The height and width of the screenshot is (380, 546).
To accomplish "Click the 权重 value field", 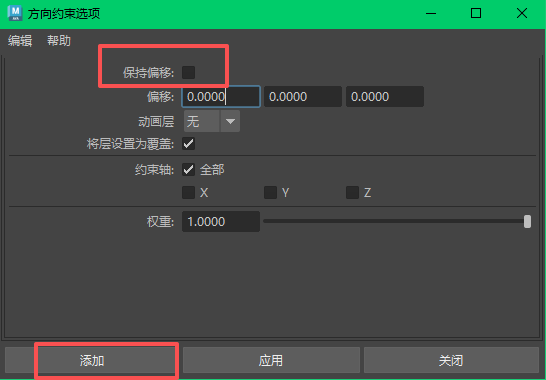I will (221, 222).
